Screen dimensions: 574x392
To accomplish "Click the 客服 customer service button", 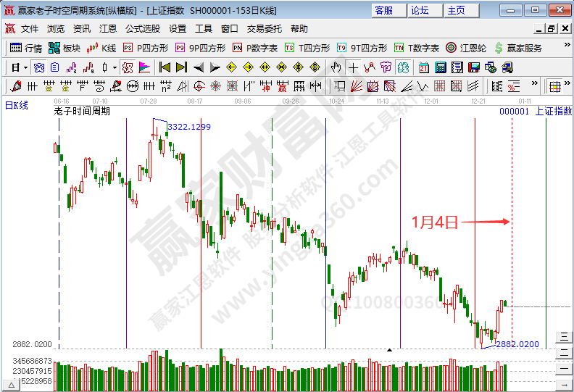I will point(383,10).
